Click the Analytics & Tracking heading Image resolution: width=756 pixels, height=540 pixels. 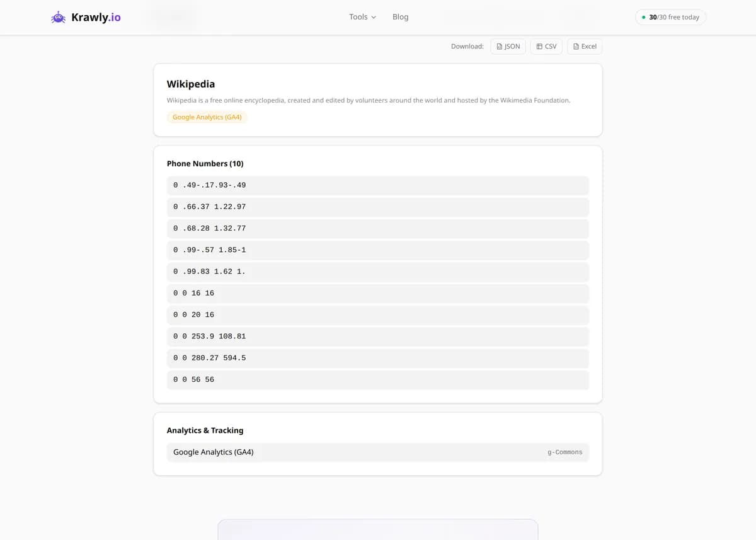tap(205, 430)
